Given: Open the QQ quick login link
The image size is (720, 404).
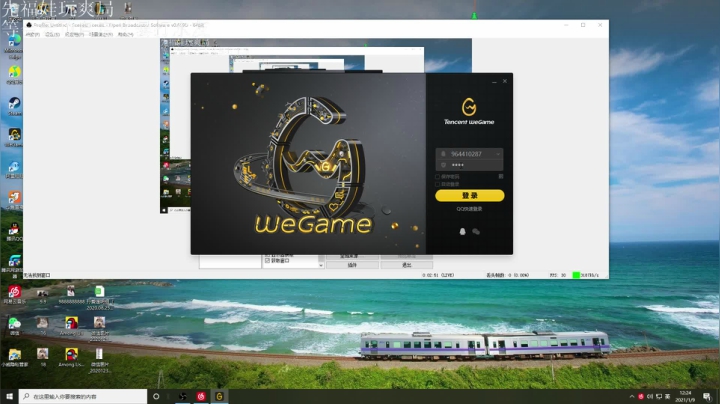Looking at the screenshot, I should pos(469,209).
